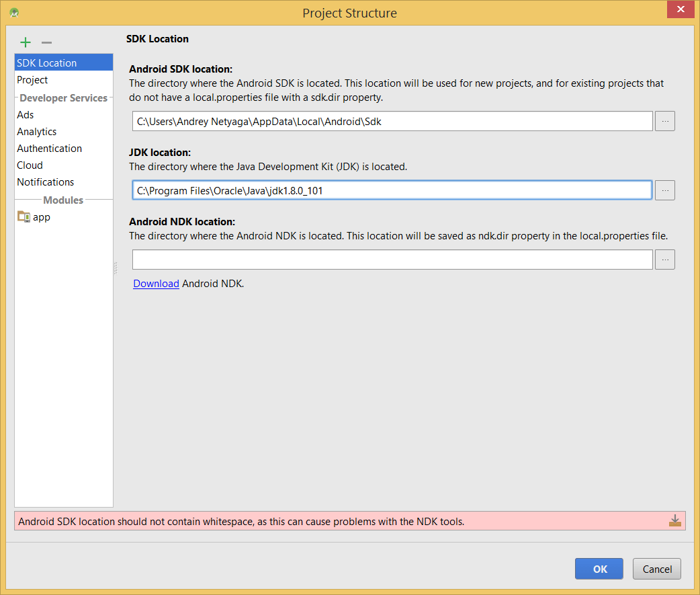Dismiss dialog with Cancel button
The image size is (700, 595).
point(657,569)
